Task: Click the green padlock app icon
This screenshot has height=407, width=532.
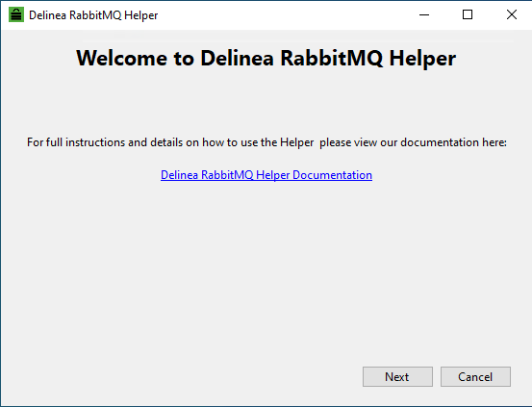Action: [x=16, y=14]
